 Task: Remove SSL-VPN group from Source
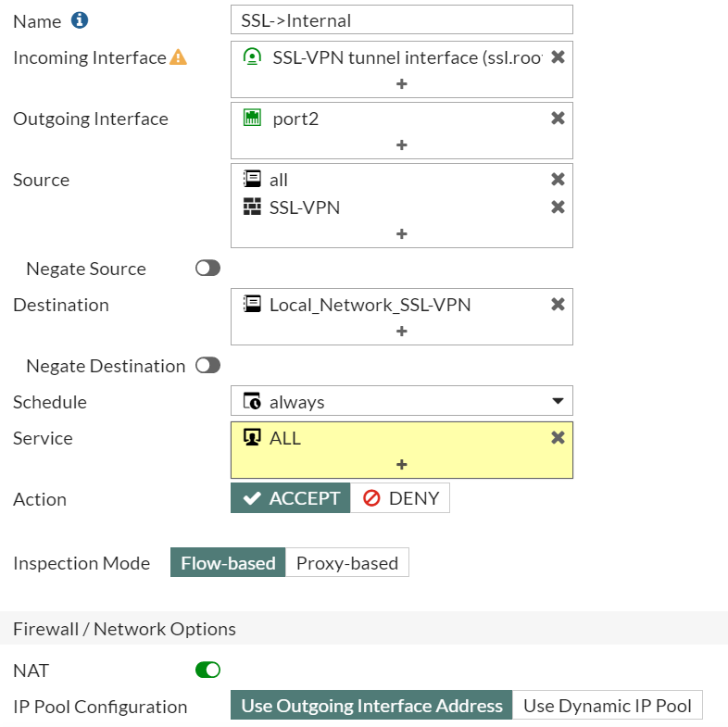[558, 207]
